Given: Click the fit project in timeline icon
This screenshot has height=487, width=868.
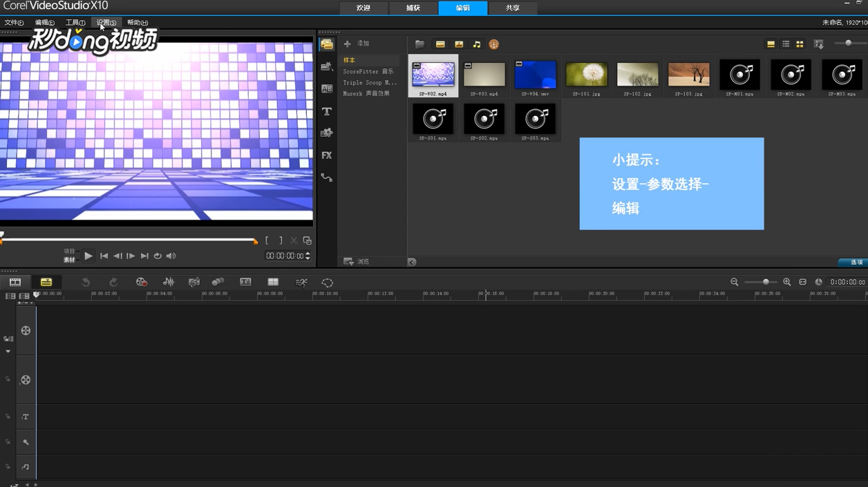Looking at the screenshot, I should [802, 282].
